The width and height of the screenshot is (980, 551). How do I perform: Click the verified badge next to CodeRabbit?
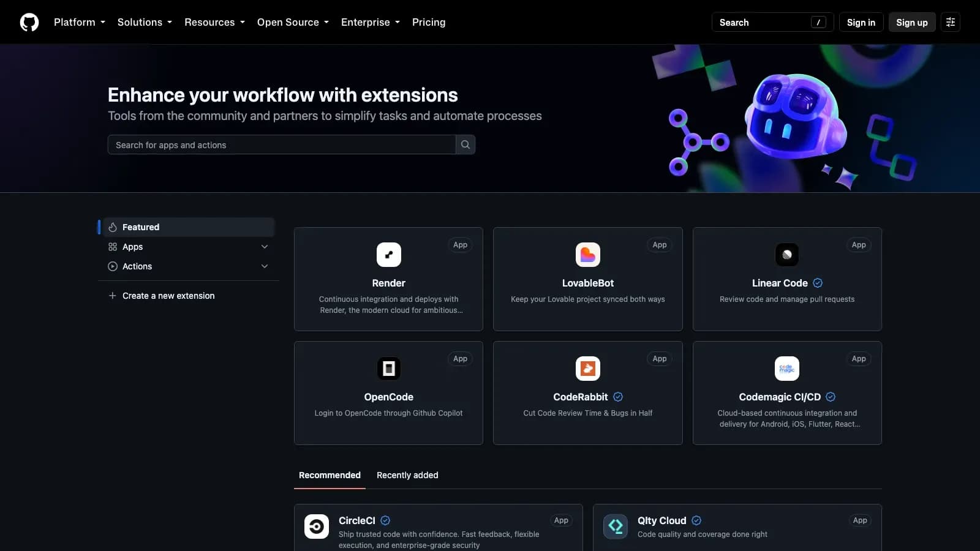618,397
